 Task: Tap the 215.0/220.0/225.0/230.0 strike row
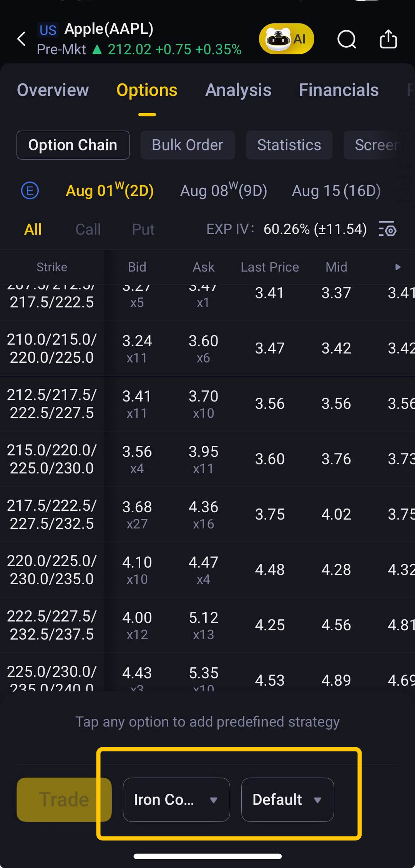click(52, 459)
